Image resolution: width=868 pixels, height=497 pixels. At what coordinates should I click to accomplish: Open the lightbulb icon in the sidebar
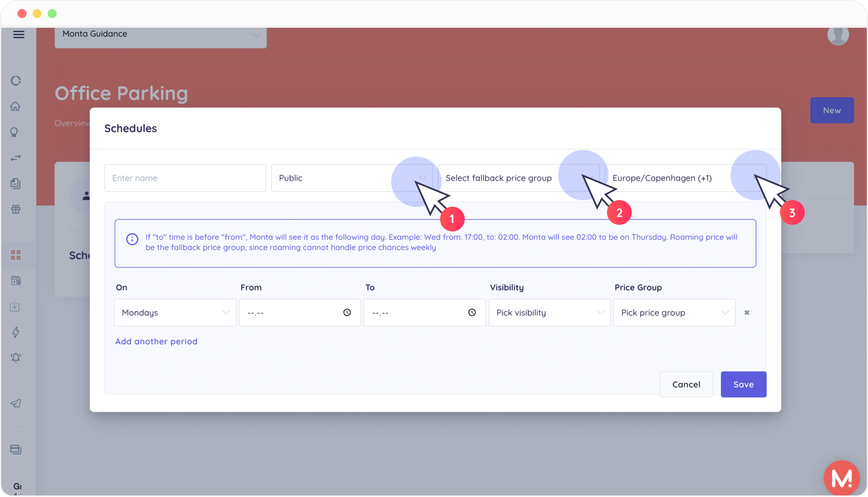tap(15, 132)
